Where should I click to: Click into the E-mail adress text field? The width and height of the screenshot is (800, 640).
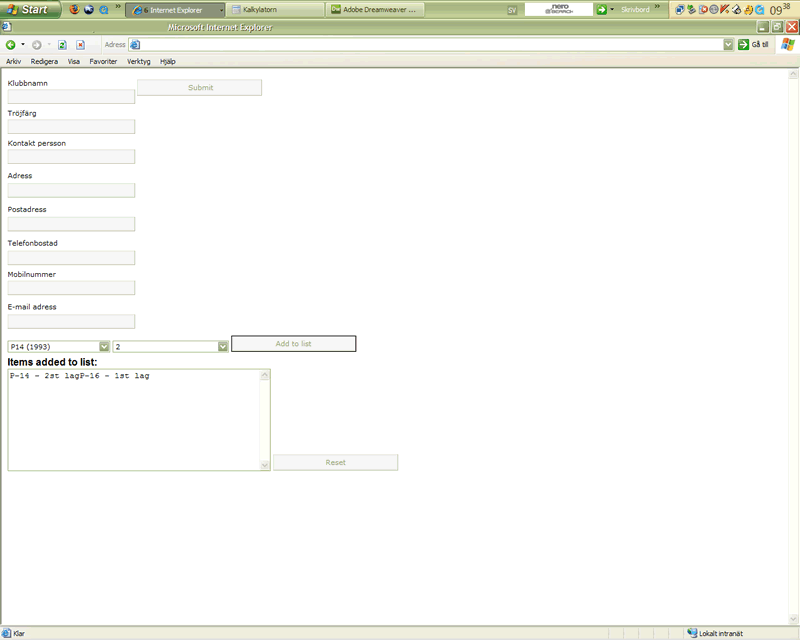(71, 322)
